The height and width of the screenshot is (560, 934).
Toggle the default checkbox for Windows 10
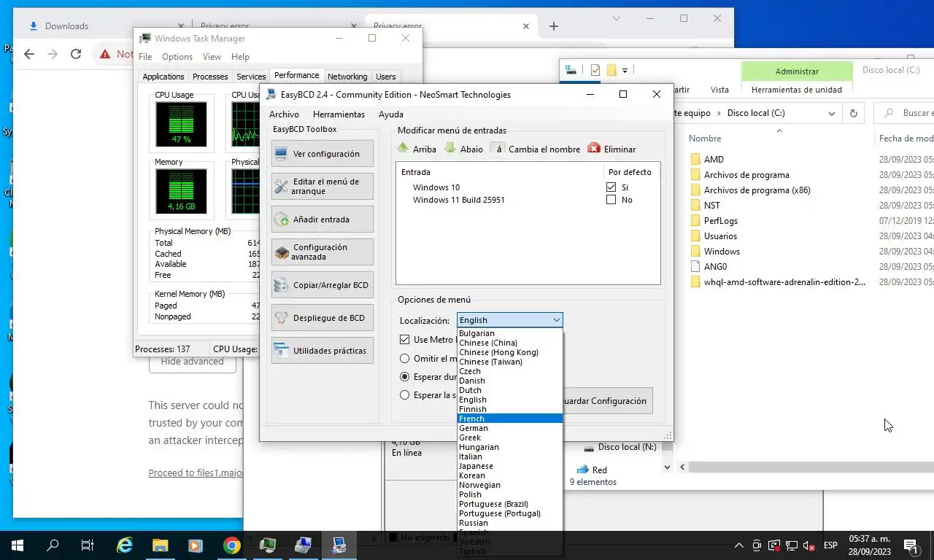[611, 187]
